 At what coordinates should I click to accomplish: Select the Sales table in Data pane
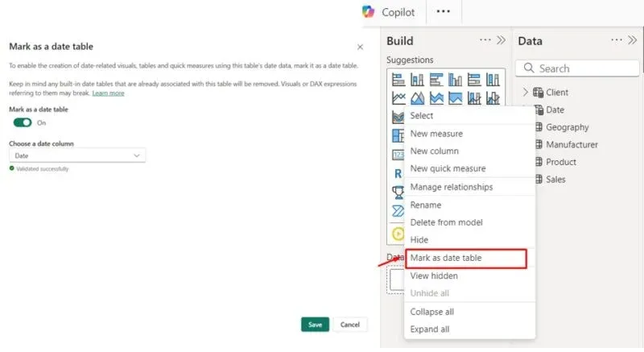point(555,180)
